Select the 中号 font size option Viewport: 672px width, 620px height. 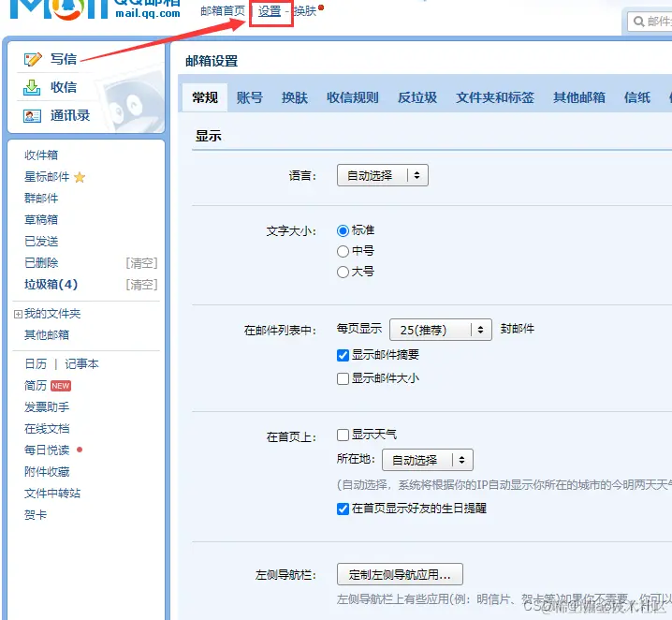343,251
